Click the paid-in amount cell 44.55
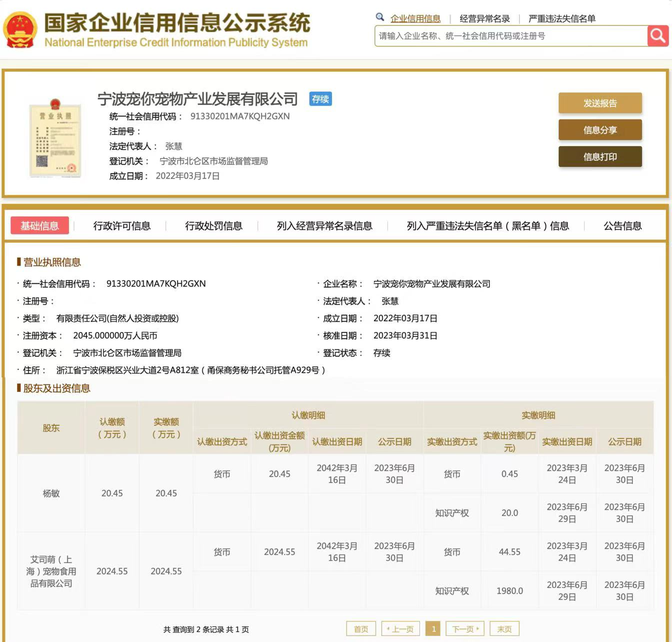 [509, 552]
